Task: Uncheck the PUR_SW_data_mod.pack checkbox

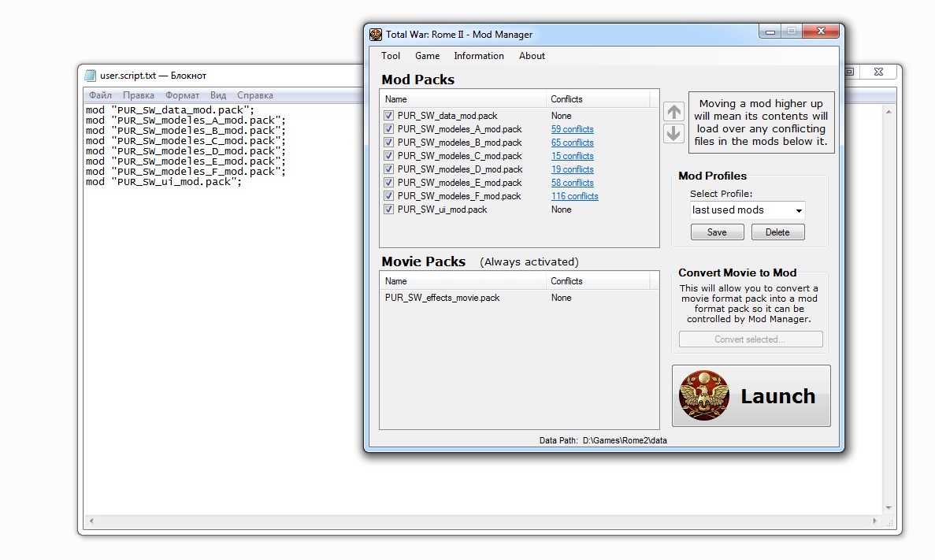Action: point(388,116)
